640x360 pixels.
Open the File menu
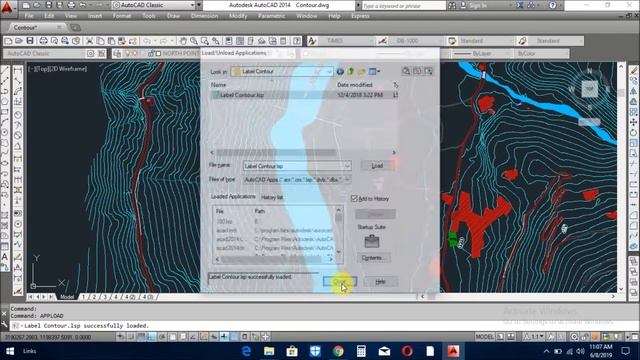click(29, 16)
